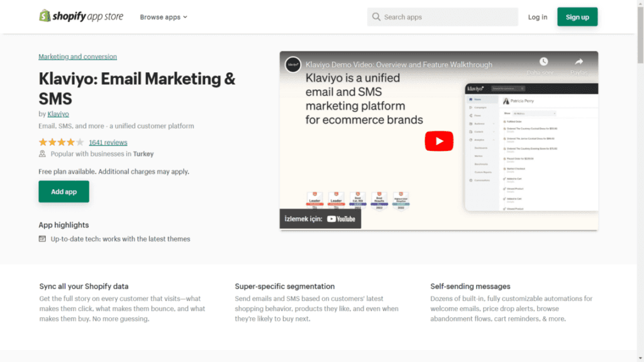Visit the Klaviyo developer link
The image size is (644, 362).
point(58,114)
